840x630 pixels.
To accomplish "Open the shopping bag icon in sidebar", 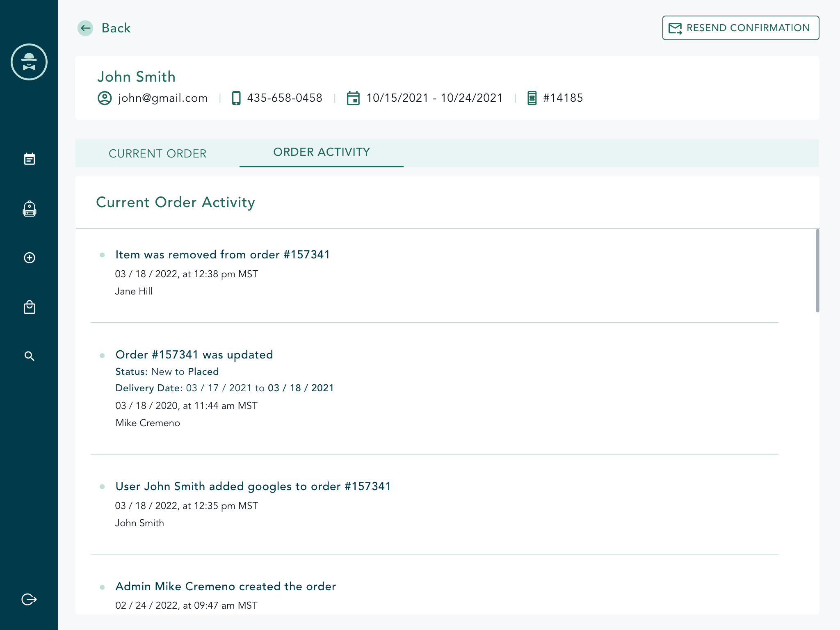I will point(29,307).
